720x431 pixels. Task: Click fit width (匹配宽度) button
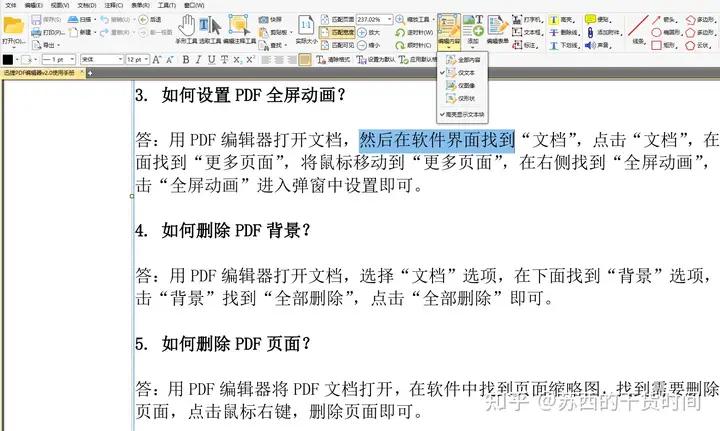338,33
